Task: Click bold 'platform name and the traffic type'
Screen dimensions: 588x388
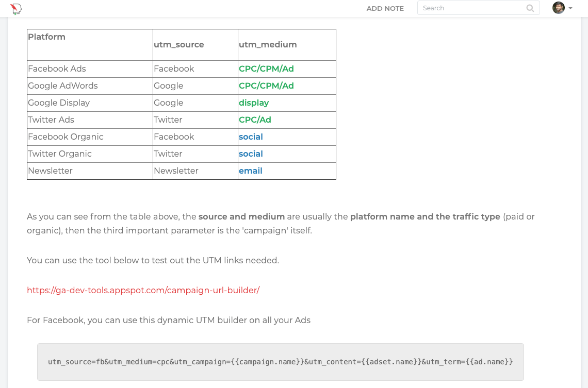Action: (x=425, y=217)
